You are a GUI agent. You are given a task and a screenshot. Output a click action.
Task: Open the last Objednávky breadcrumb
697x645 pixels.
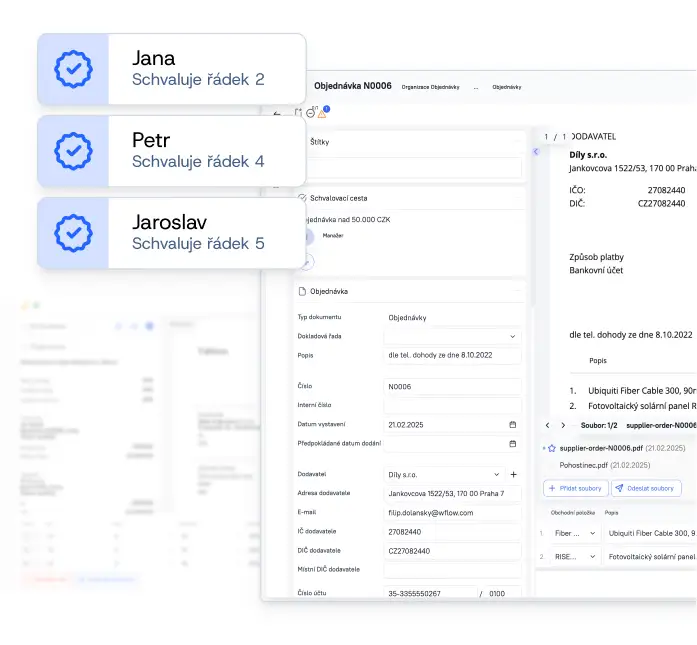pyautogui.click(x=507, y=87)
